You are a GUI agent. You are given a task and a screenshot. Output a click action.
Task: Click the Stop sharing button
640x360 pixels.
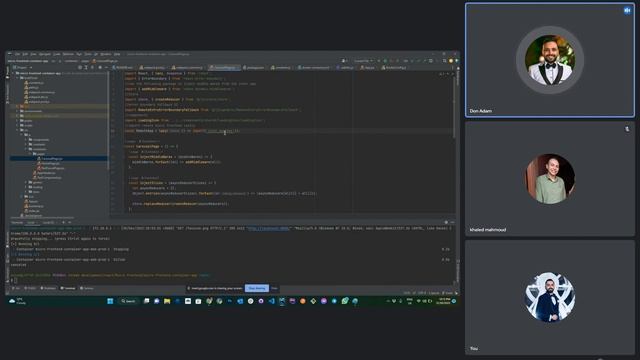point(257,288)
